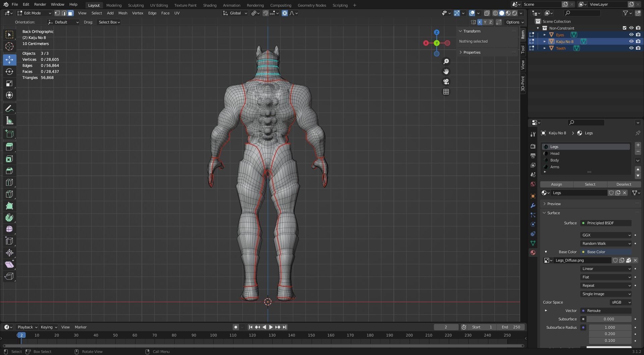Toggle proportional editing

tap(285, 13)
